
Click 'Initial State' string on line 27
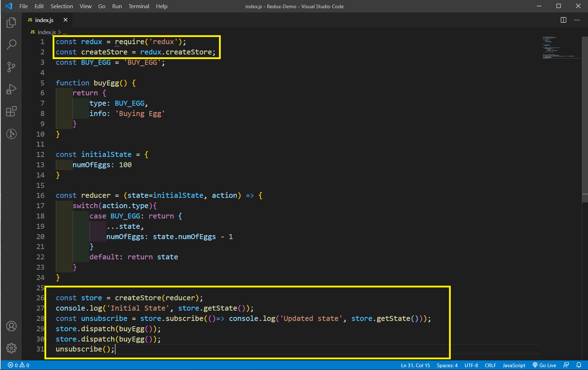(138, 308)
